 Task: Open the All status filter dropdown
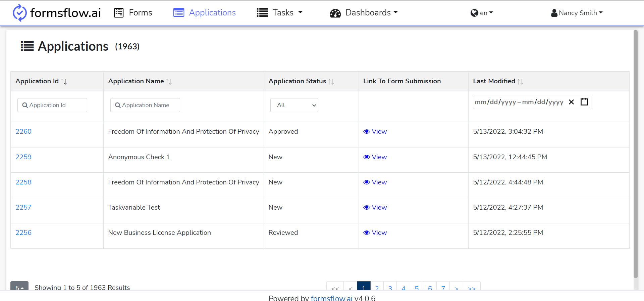(294, 105)
